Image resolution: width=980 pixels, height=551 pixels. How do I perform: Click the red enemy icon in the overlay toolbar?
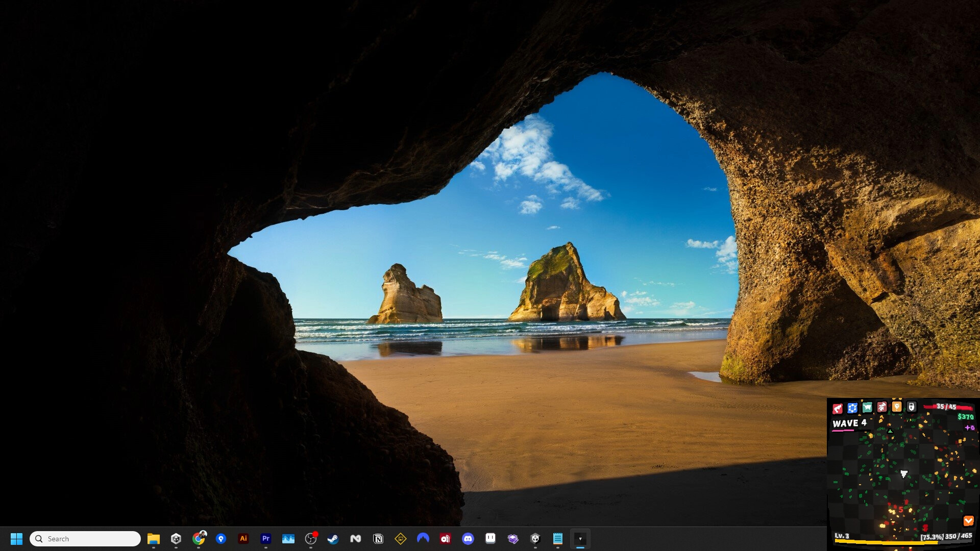tap(881, 408)
